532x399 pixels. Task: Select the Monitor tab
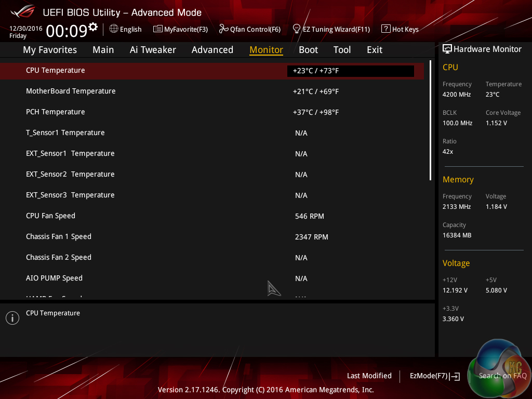[x=267, y=50]
